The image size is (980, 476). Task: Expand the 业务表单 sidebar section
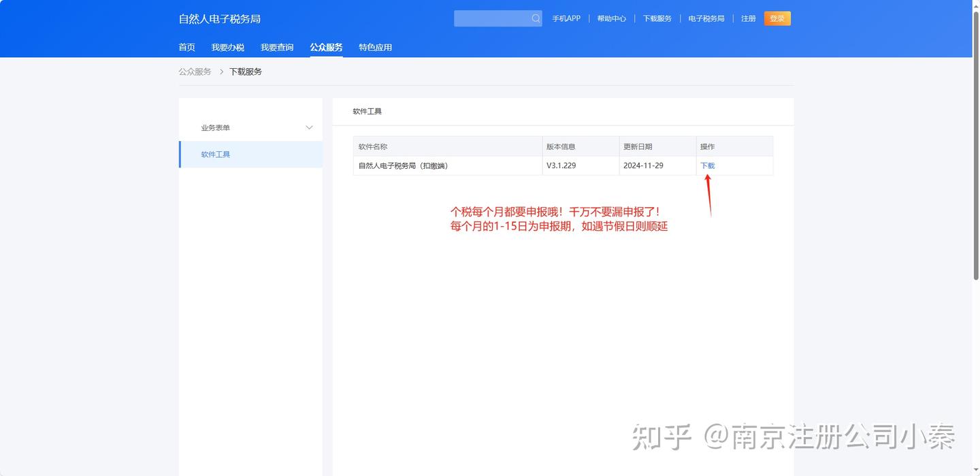point(216,127)
